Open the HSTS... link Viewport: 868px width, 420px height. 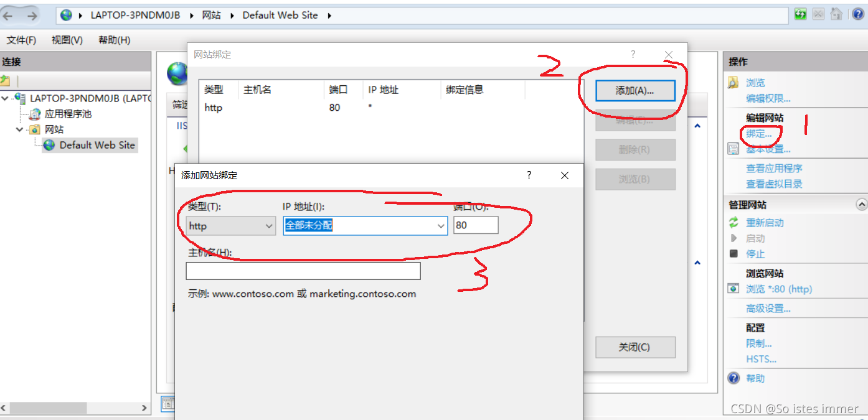762,359
